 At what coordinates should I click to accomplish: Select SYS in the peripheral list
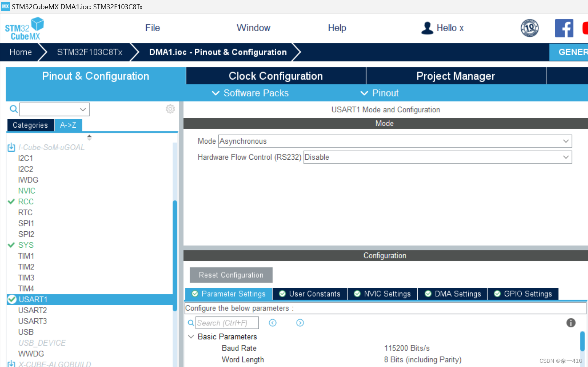coord(26,245)
